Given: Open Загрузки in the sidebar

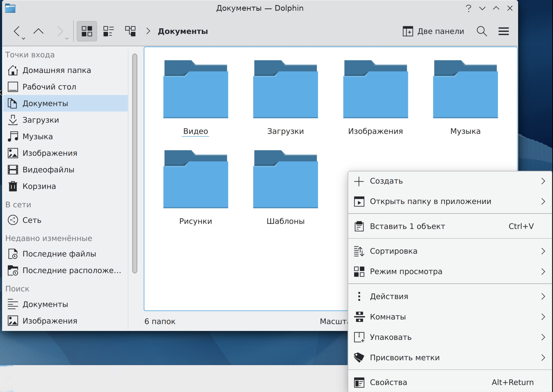Looking at the screenshot, I should point(66,120).
